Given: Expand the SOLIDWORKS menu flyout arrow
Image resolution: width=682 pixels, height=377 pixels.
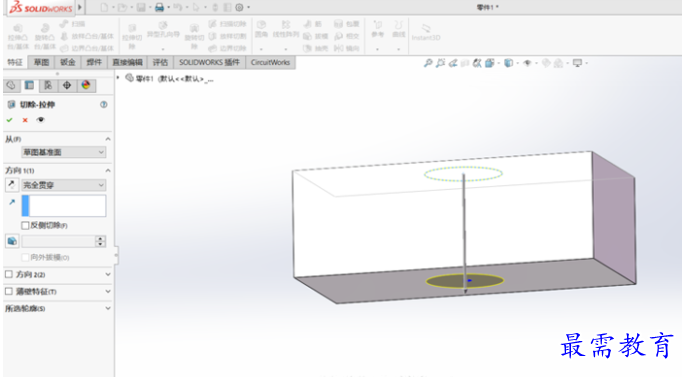Looking at the screenshot, I should tap(80, 7).
